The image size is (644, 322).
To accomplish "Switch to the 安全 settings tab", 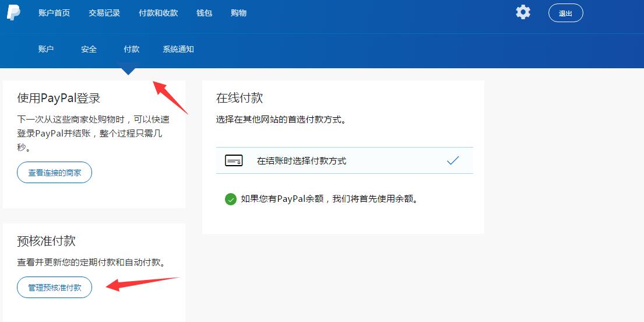I will click(x=89, y=49).
